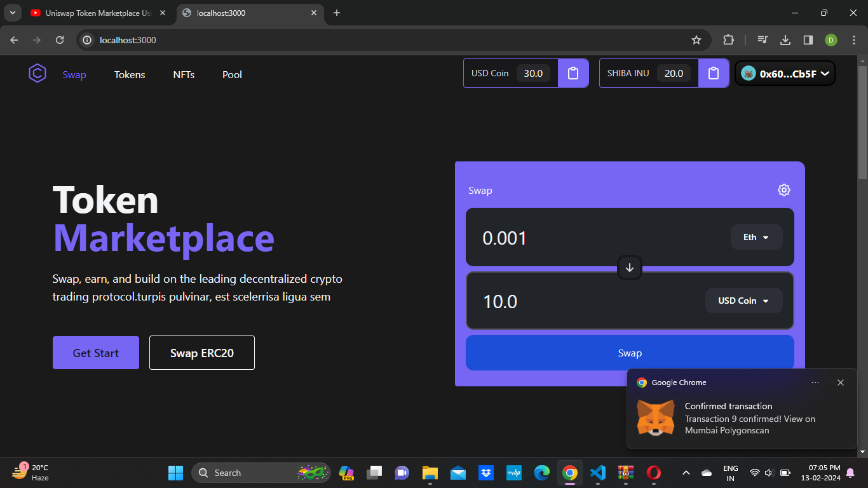Navigate to the Pool section
868x488 pixels.
point(232,74)
